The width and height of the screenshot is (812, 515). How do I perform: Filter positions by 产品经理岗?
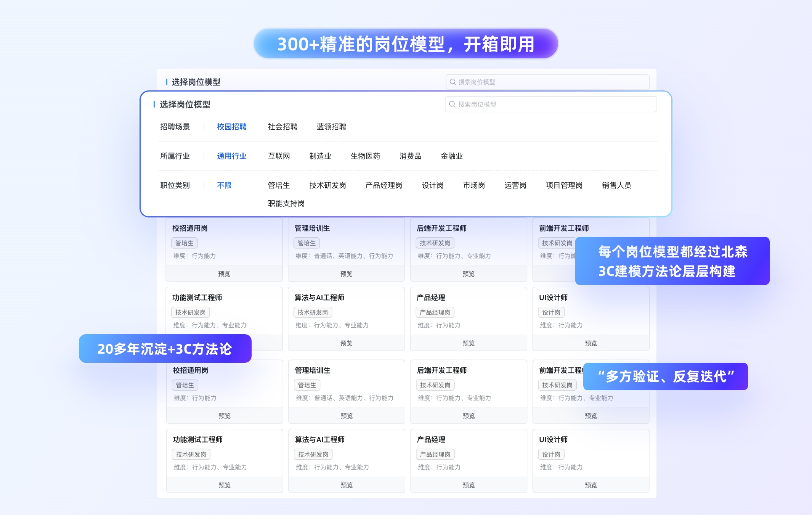tap(384, 185)
